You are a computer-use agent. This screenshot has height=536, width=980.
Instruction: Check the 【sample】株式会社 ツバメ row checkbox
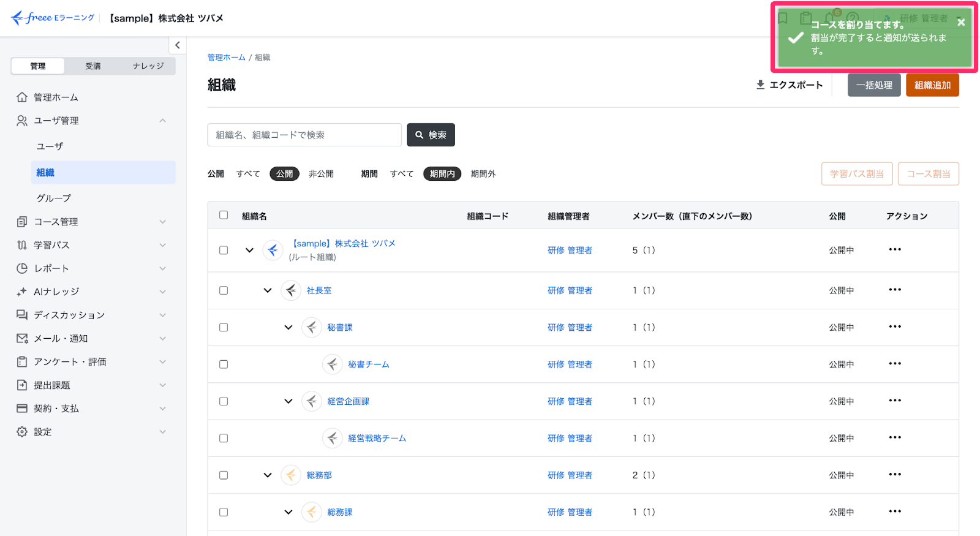(x=224, y=250)
